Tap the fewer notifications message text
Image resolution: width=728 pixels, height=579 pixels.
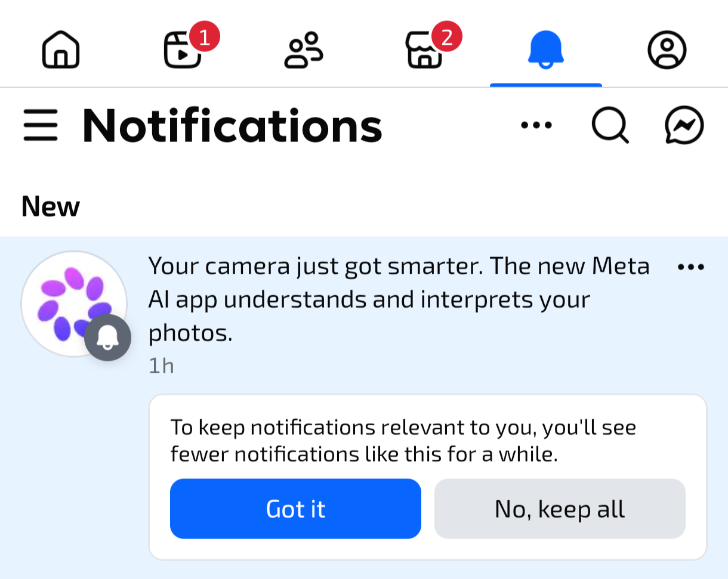(403, 441)
